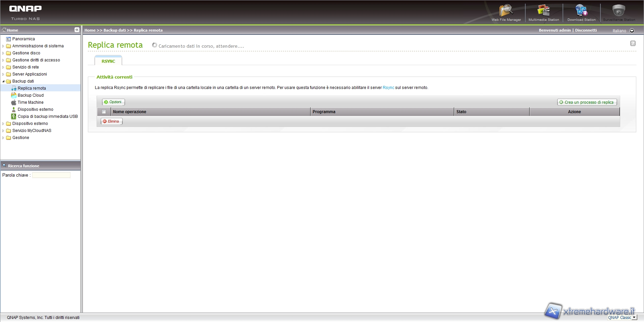
Task: Click the Parola chiave search field
Action: 51,175
